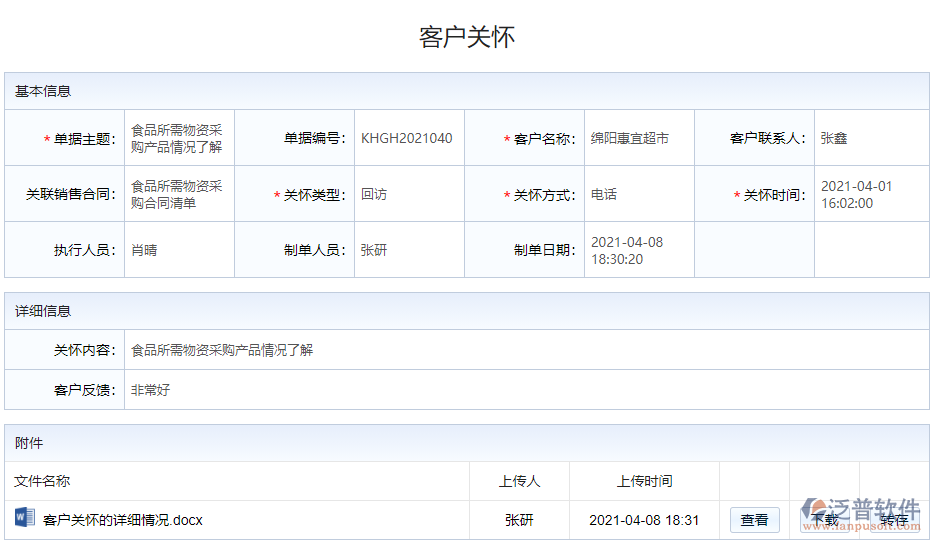The height and width of the screenshot is (542, 931).
Task: Click the 关怀时间 value 2021-04-01 16:02:00
Action: coord(856,194)
